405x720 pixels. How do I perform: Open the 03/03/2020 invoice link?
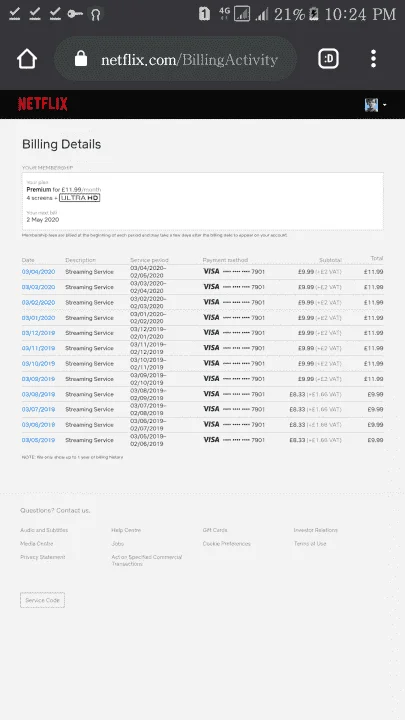click(38, 287)
